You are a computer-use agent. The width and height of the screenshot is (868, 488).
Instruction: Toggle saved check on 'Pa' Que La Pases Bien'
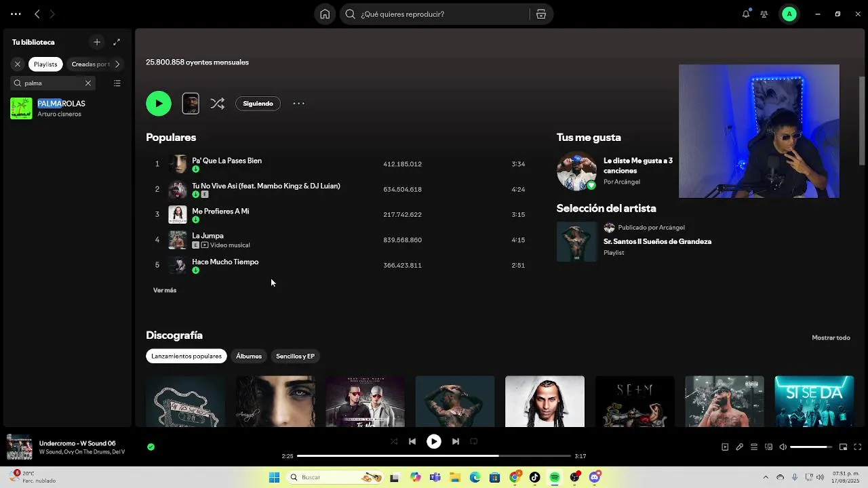(x=196, y=169)
